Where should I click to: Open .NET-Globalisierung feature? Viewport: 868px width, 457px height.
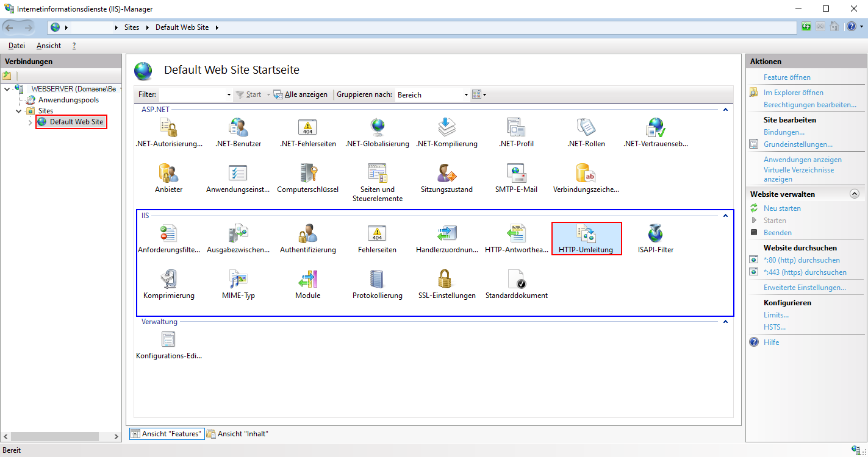[x=377, y=133]
